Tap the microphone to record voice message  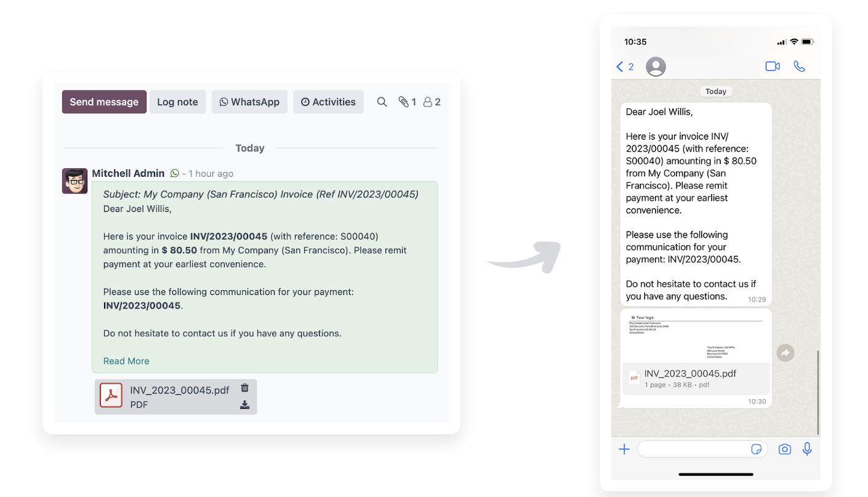point(807,450)
